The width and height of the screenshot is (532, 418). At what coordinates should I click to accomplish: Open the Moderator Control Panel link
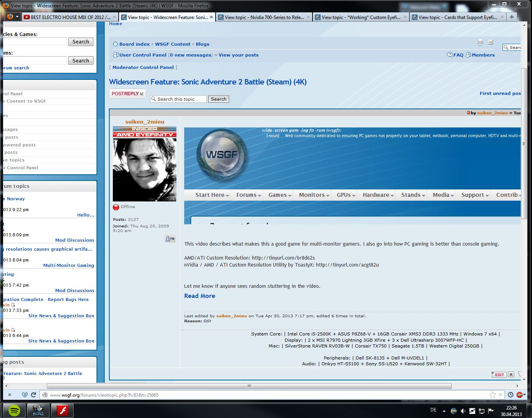pos(143,67)
